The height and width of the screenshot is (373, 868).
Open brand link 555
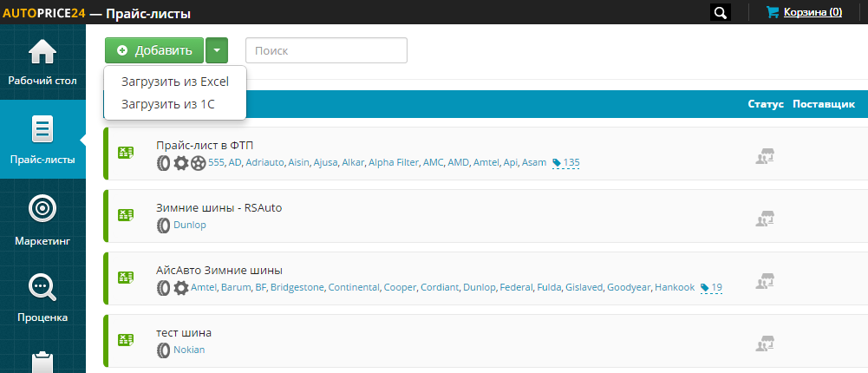pyautogui.click(x=216, y=163)
